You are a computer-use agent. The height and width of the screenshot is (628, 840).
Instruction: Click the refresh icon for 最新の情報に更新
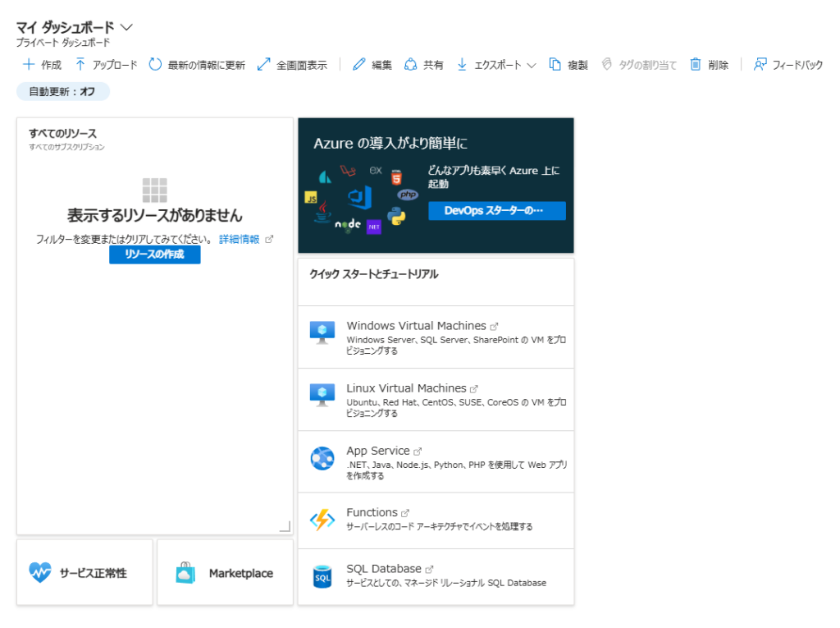155,64
